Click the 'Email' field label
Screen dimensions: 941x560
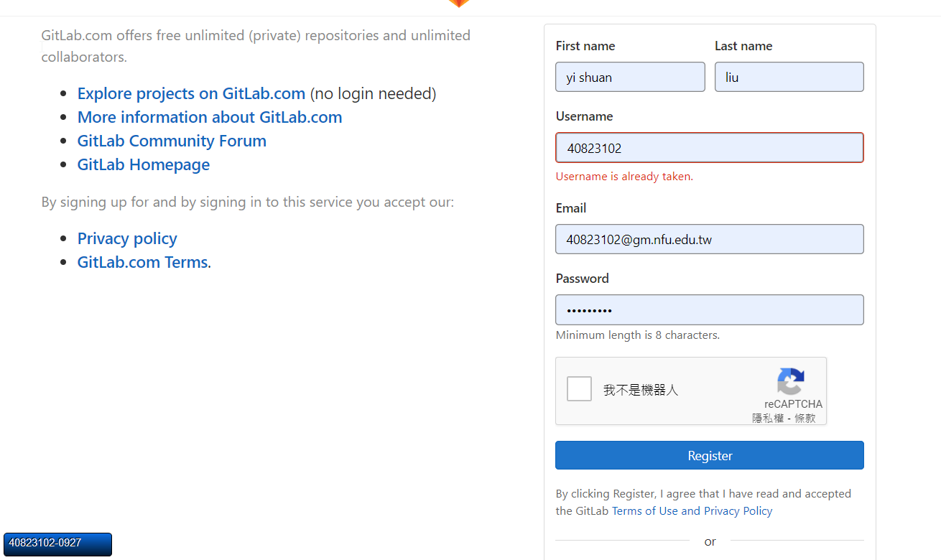pos(571,208)
